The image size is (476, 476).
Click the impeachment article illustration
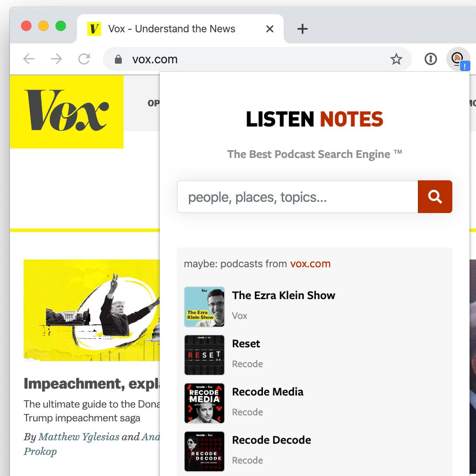pyautogui.click(x=92, y=310)
